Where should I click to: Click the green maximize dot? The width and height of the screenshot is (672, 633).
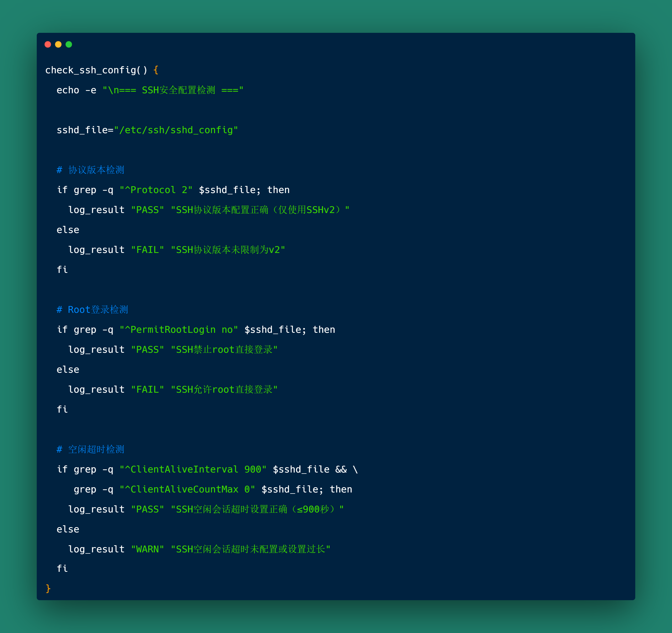tap(69, 44)
